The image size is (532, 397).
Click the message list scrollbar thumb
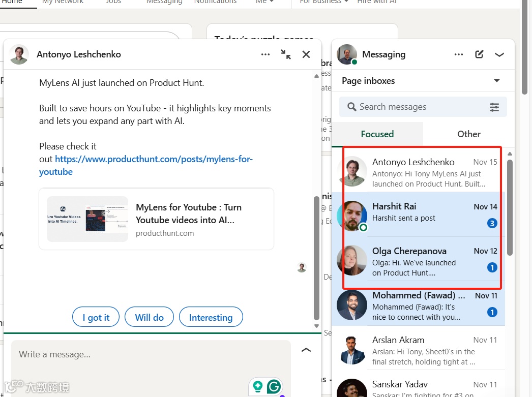[510, 207]
